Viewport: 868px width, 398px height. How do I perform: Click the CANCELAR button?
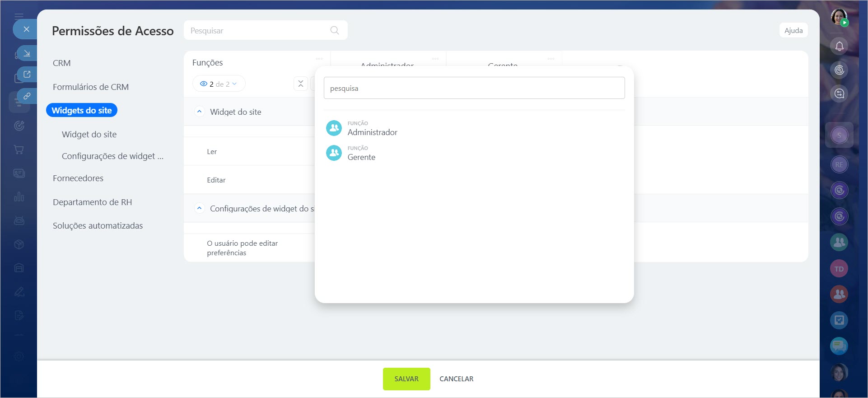[x=456, y=379]
